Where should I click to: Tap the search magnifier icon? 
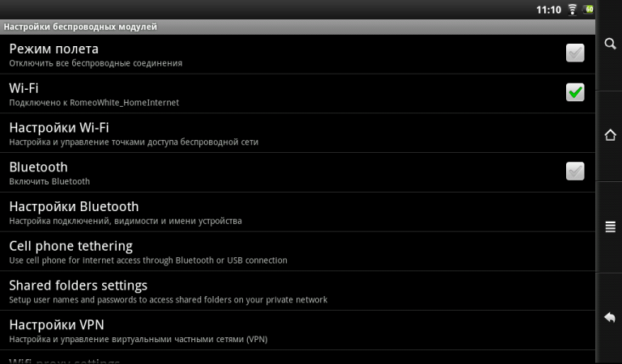click(610, 44)
